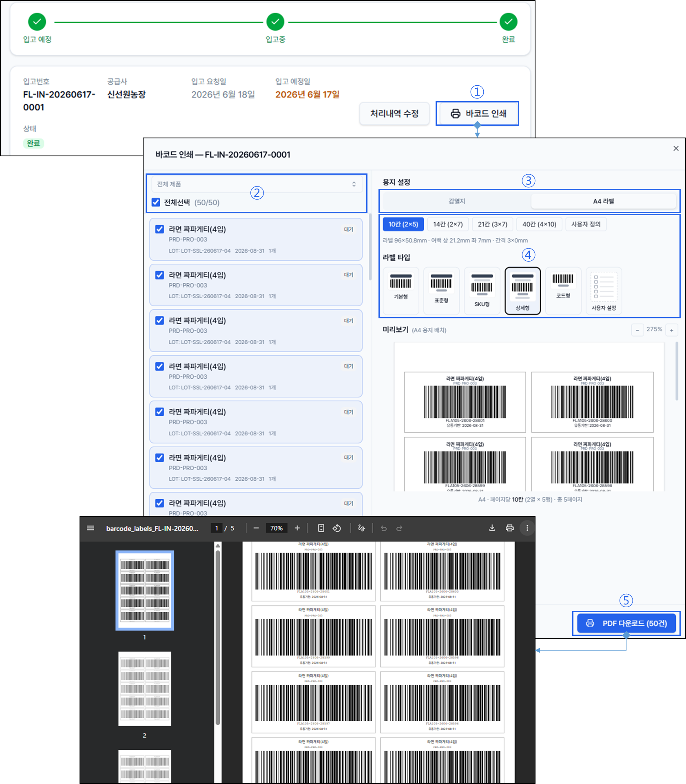This screenshot has width=686, height=784.
Task: Click the 입고중 step check icon
Action: coord(275,22)
